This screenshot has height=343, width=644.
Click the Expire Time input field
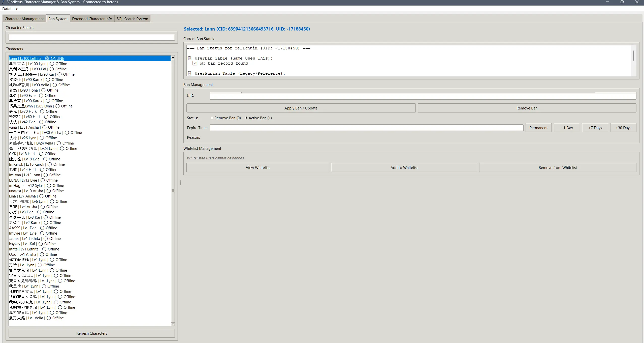tap(367, 128)
